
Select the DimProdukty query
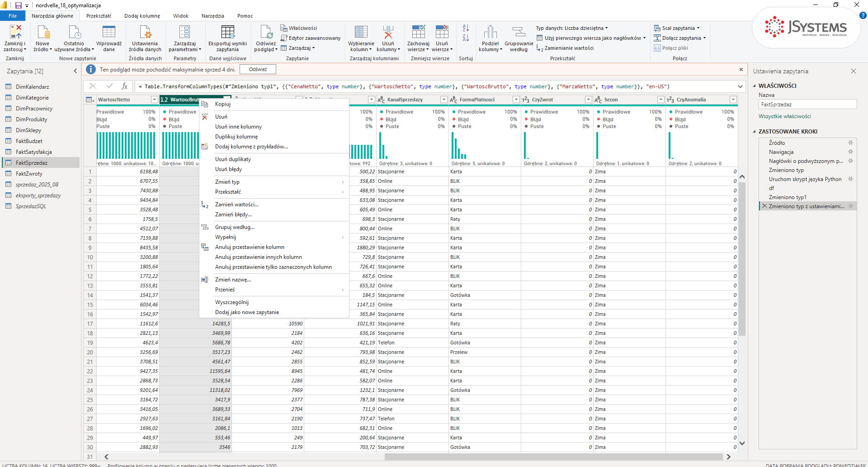41,119
